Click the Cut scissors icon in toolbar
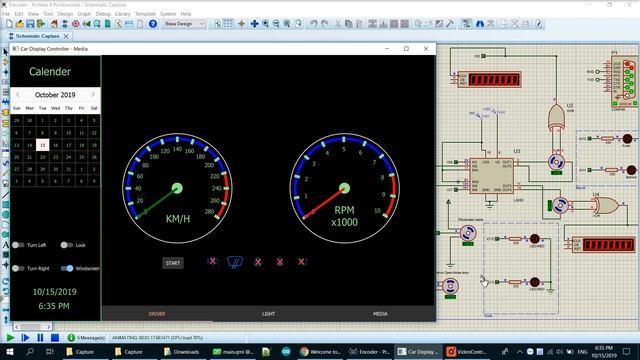The image size is (640, 360). (x=338, y=24)
